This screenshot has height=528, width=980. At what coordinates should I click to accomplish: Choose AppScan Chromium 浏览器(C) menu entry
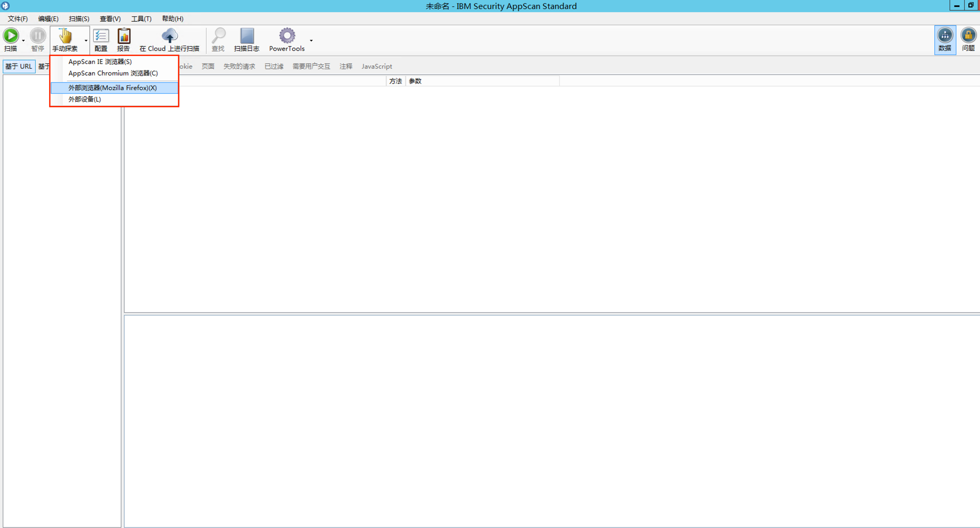tap(114, 73)
